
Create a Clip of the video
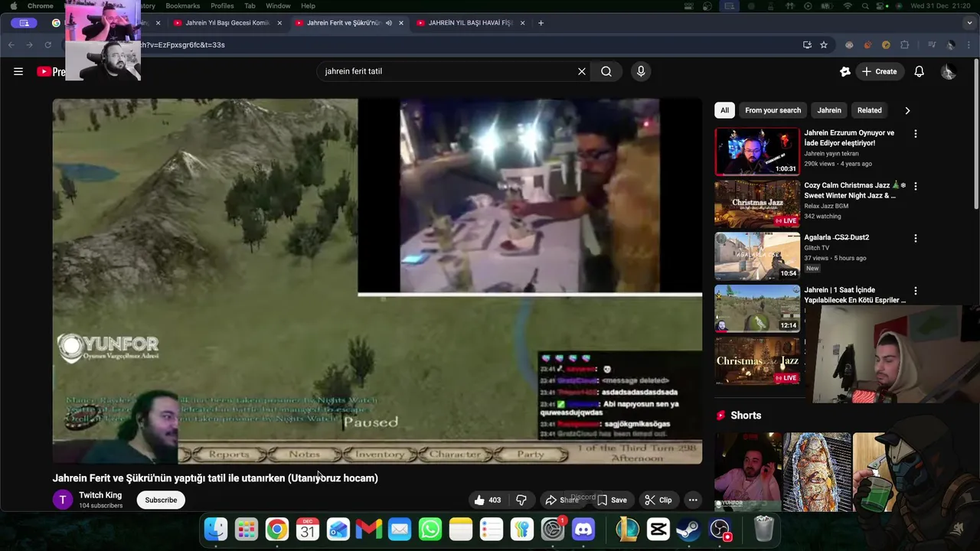click(x=658, y=500)
